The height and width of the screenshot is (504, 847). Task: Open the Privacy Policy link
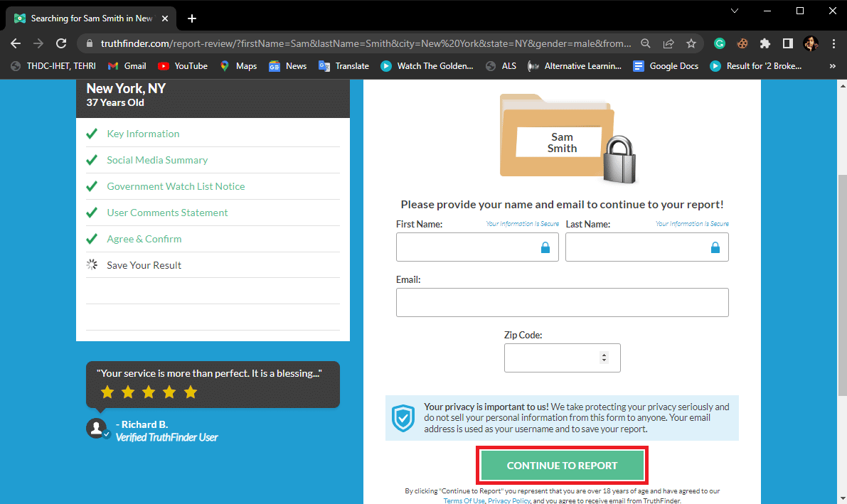(x=509, y=500)
